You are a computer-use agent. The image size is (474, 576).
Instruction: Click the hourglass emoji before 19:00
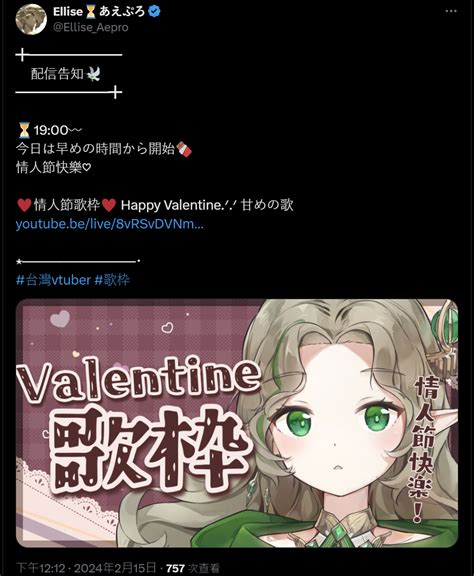point(24,130)
